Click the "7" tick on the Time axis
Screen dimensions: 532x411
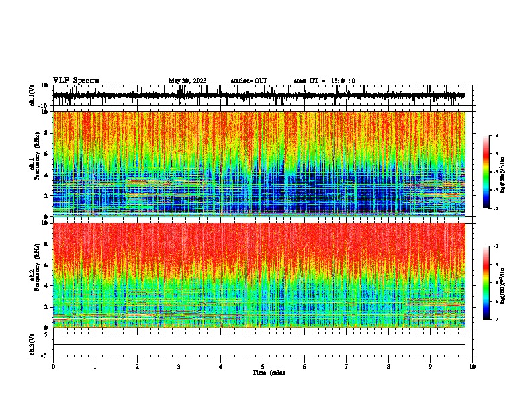point(347,367)
